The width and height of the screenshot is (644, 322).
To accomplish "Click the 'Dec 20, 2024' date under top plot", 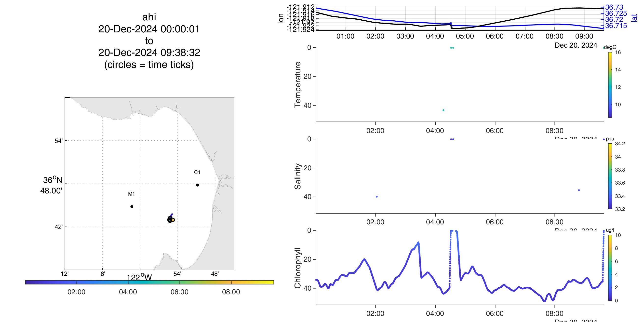I will point(576,45).
